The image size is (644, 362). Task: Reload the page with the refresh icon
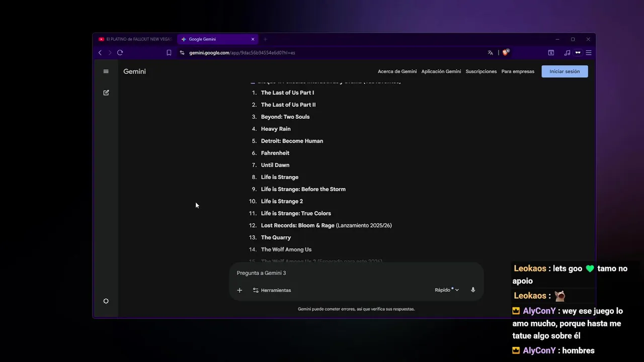(x=120, y=52)
